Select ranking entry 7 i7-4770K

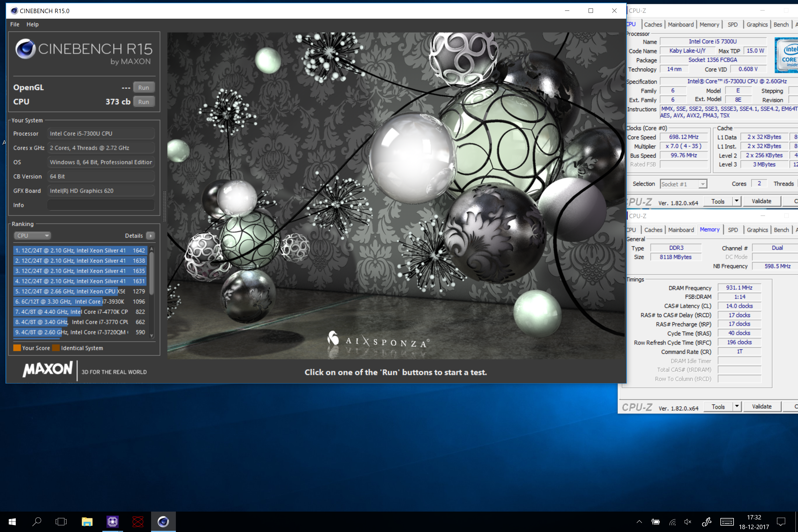(80, 311)
